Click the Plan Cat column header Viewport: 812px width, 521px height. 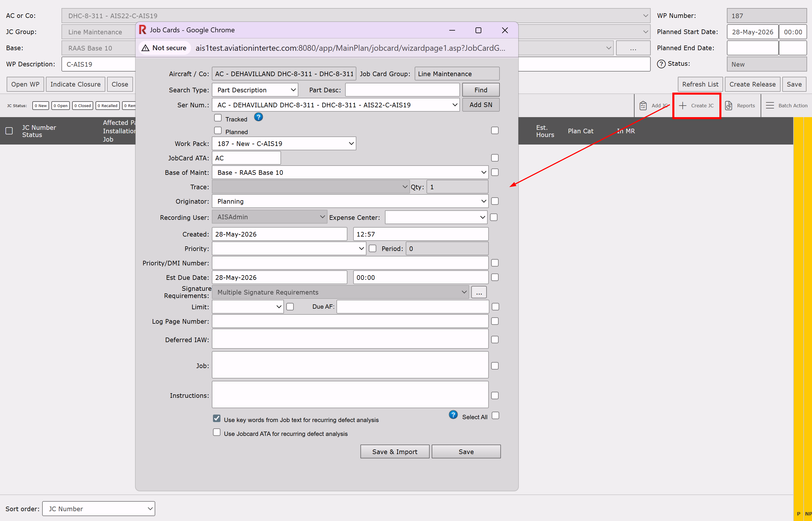(x=581, y=131)
